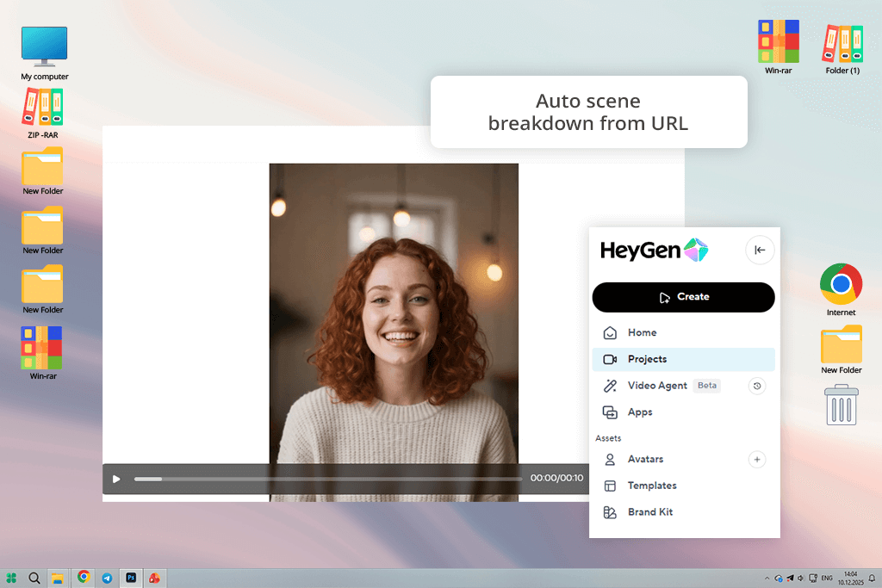Open File Explorer from the taskbar
Viewport: 882px width, 588px height.
click(58, 578)
